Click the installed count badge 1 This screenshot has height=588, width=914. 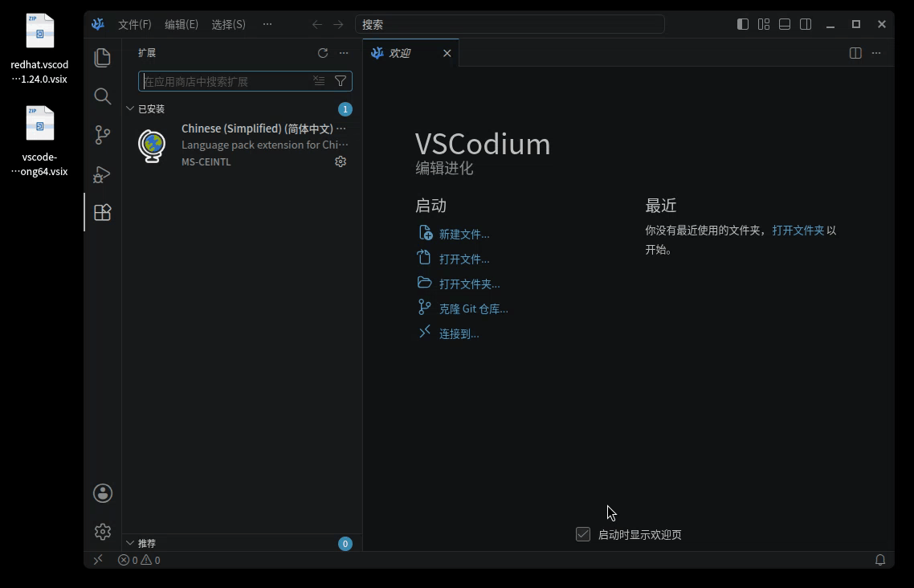click(x=345, y=109)
